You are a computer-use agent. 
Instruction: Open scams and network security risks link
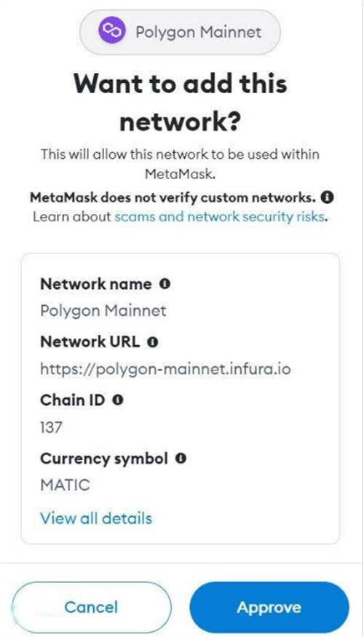point(219,217)
